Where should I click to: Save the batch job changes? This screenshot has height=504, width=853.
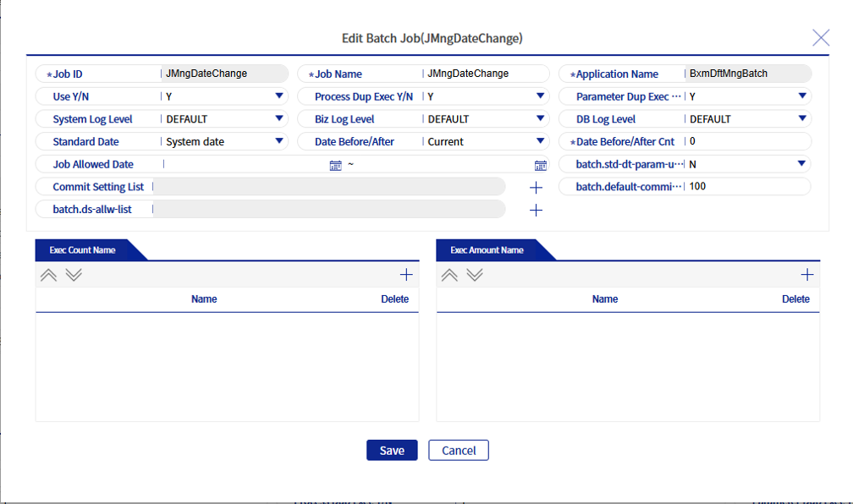[x=392, y=451]
